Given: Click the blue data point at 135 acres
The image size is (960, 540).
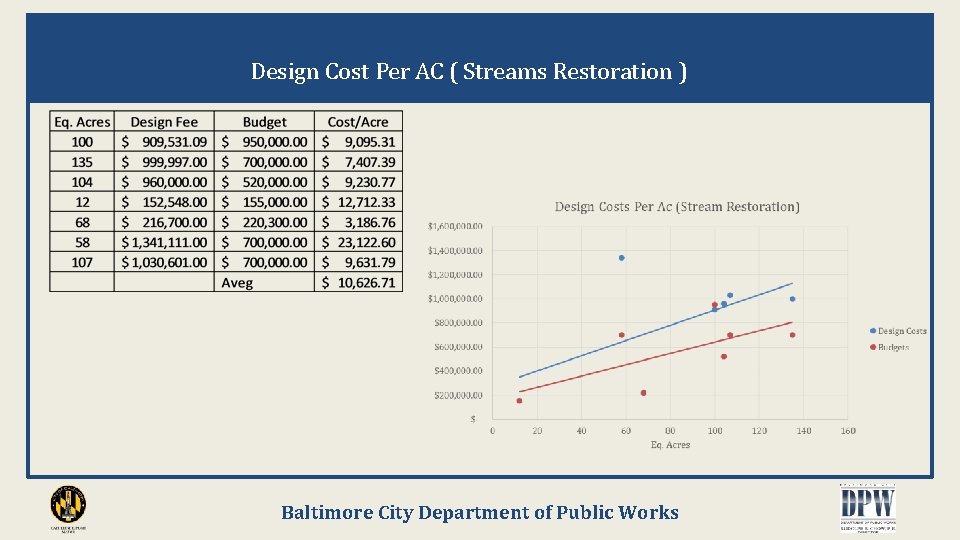Looking at the screenshot, I should 792,299.
